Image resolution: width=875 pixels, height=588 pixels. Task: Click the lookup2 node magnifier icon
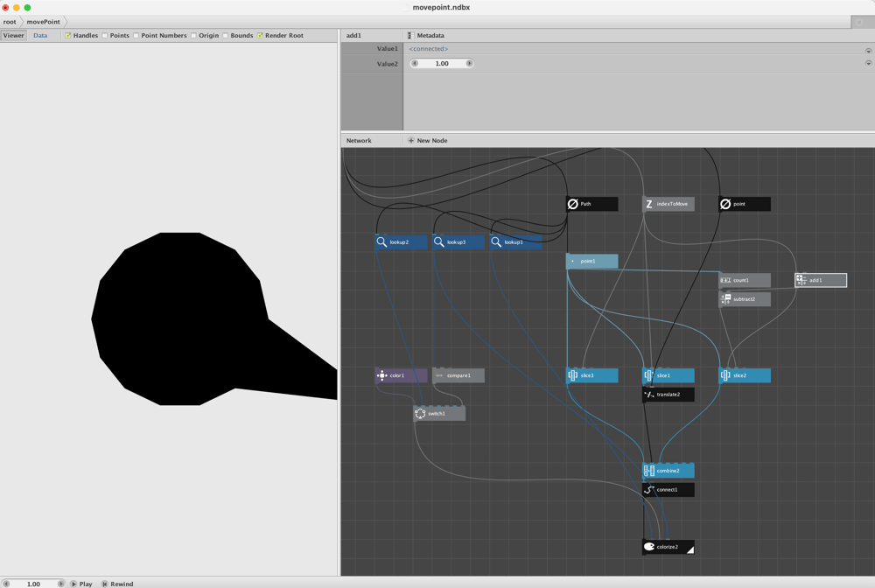[x=381, y=242]
